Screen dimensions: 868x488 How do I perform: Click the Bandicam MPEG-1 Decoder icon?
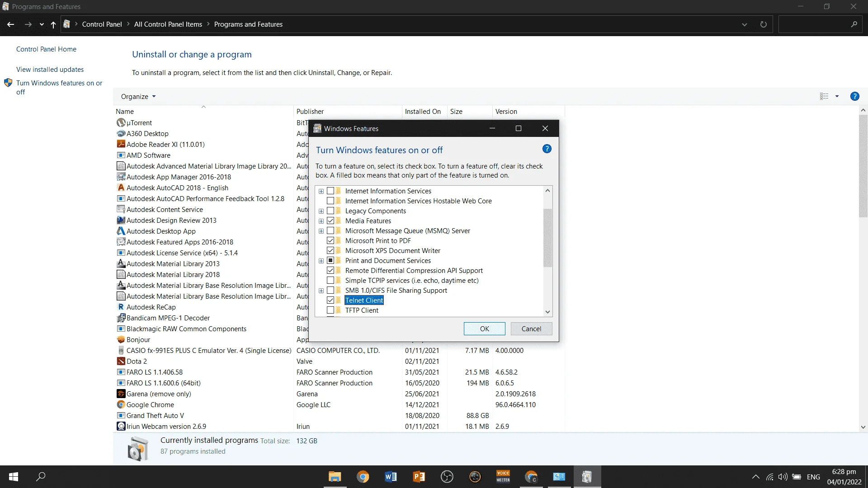coord(121,318)
